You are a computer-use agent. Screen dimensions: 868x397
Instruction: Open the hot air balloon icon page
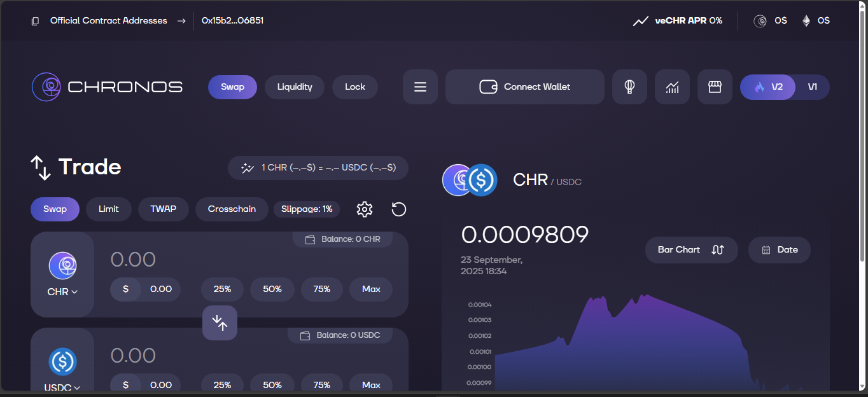coord(629,87)
